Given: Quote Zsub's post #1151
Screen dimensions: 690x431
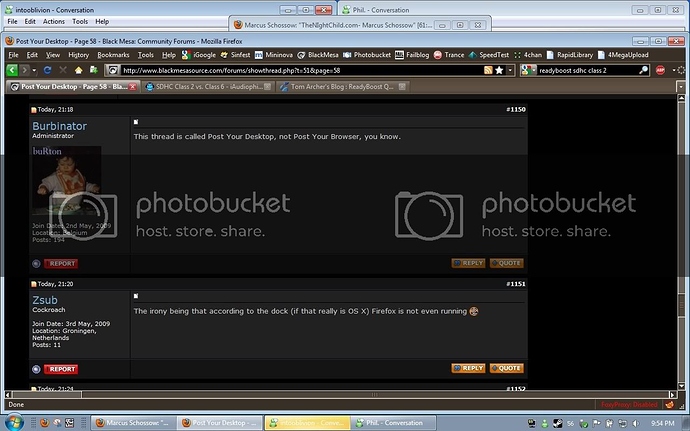Looking at the screenshot, I should [x=506, y=368].
